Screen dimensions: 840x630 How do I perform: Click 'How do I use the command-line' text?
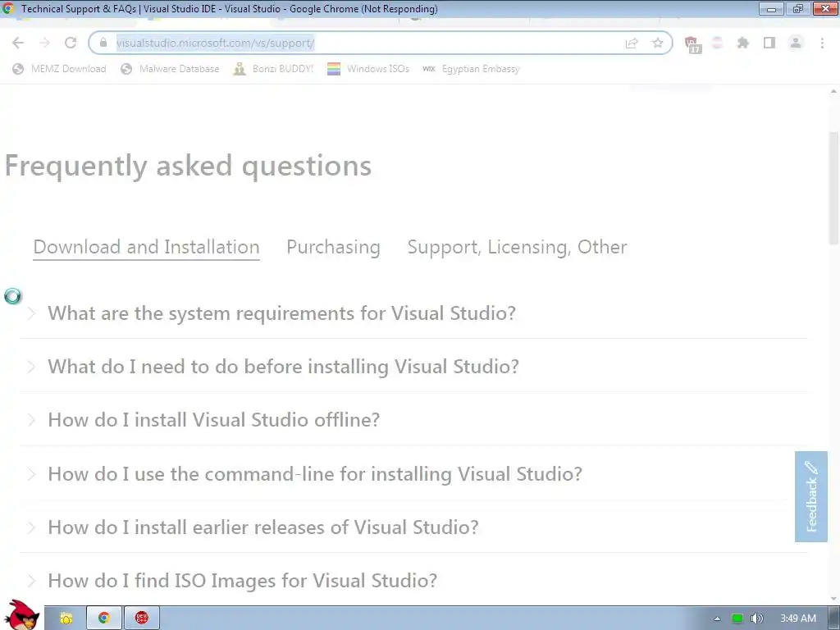(x=315, y=474)
